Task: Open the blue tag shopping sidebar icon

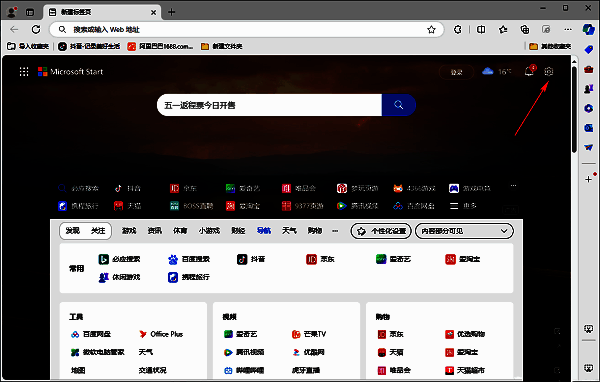Action: (x=589, y=50)
